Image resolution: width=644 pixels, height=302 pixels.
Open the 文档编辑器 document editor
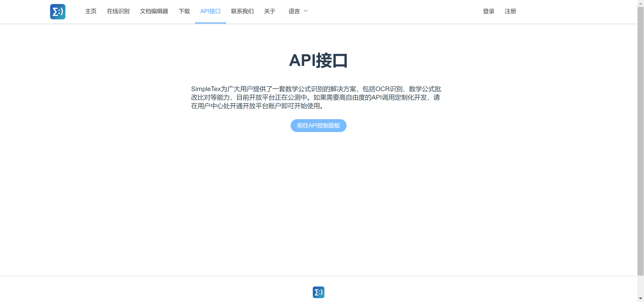coord(154,11)
